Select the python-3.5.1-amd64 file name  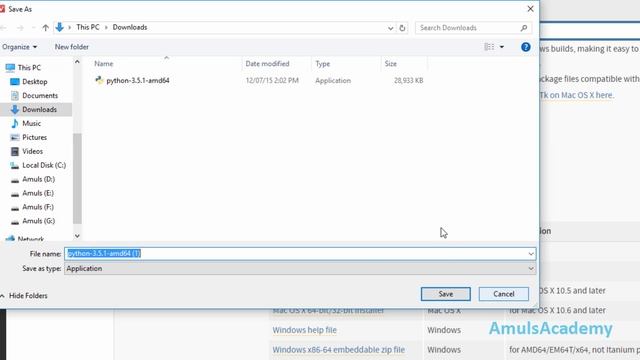point(138,80)
